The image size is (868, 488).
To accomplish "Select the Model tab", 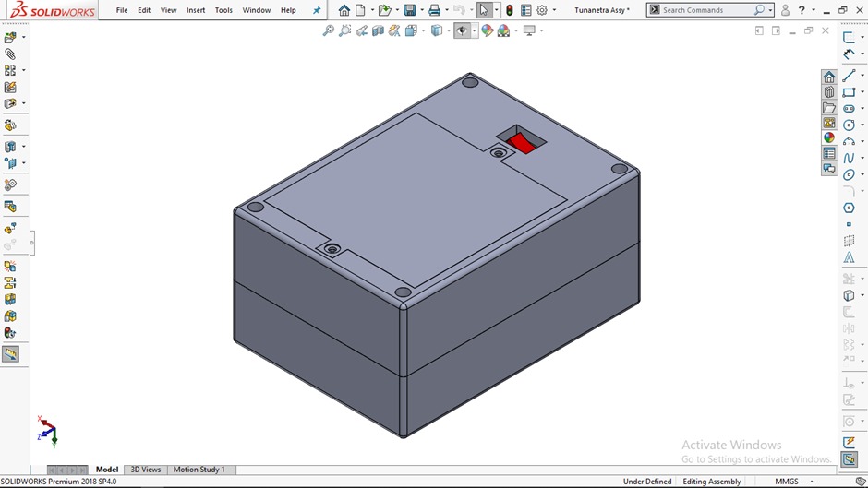I will [107, 470].
